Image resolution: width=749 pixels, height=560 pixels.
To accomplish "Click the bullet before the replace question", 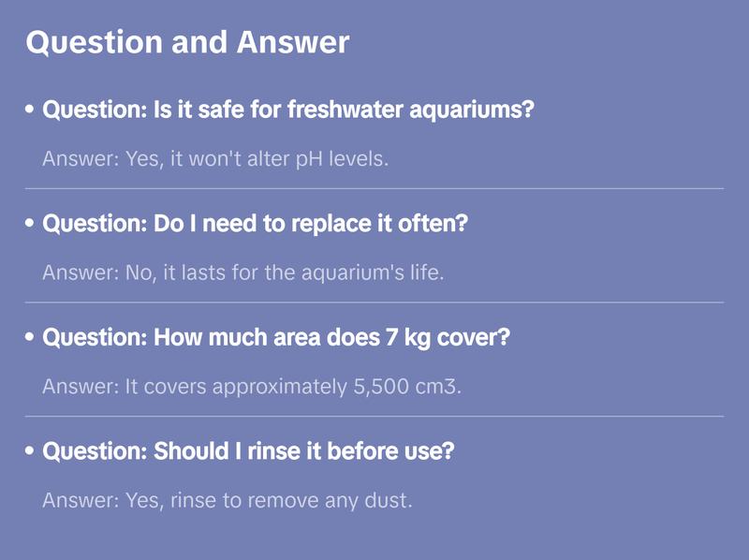I will [x=30, y=225].
